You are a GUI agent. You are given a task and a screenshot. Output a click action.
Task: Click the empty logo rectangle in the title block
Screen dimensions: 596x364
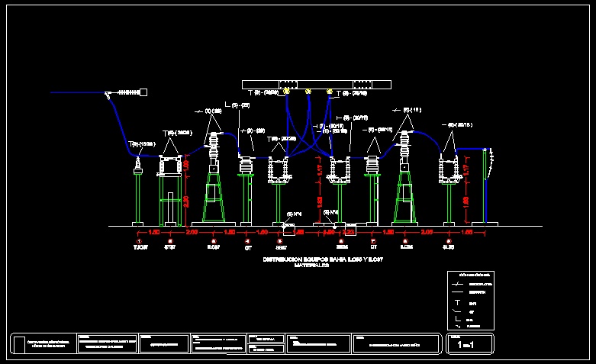point(21,344)
